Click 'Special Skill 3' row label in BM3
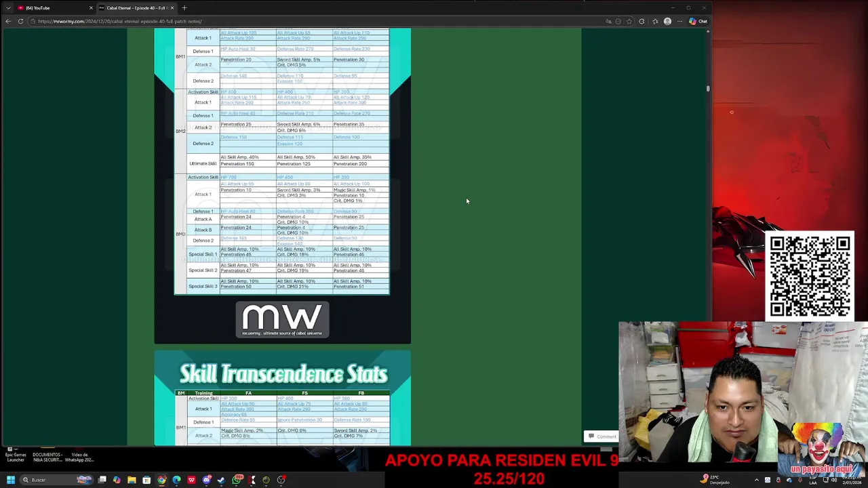 pos(203,286)
